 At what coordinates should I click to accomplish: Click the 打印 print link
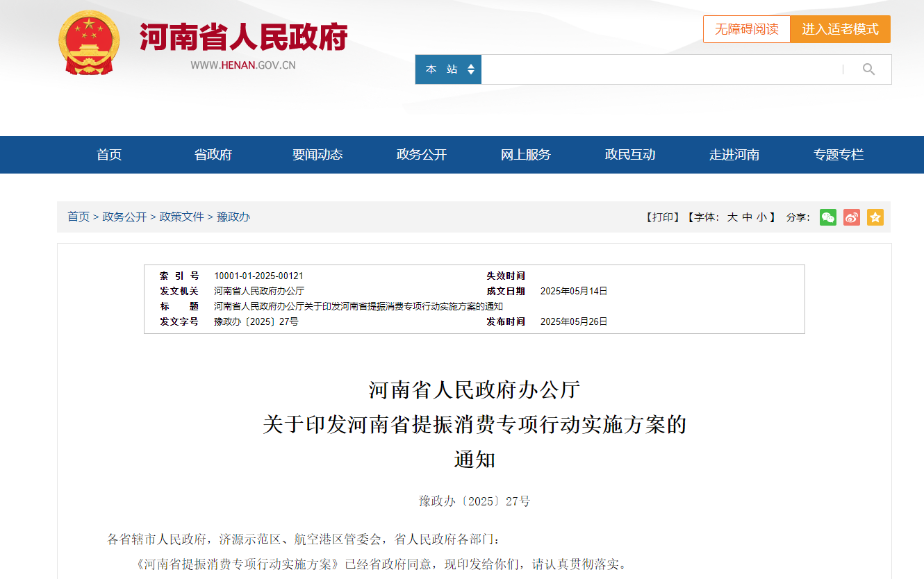663,217
